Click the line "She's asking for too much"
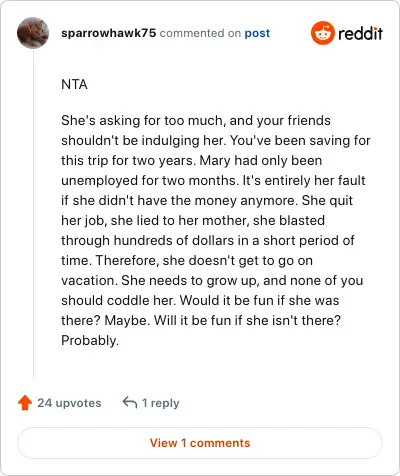This screenshot has width=400, height=476. (x=142, y=120)
